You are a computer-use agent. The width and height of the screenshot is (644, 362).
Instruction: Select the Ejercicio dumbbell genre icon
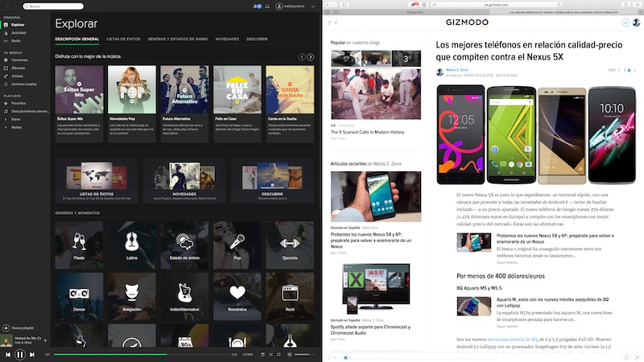290,245
